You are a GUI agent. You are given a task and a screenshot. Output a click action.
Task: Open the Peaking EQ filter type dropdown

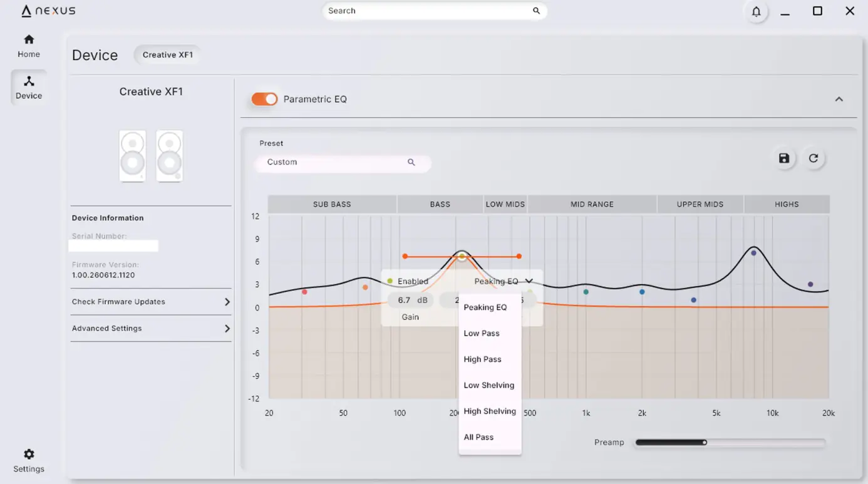(x=504, y=281)
